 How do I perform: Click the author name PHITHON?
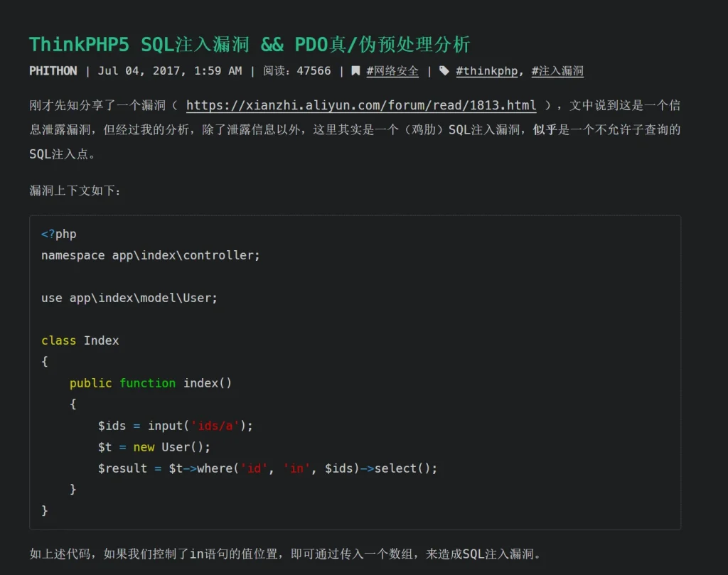click(53, 71)
